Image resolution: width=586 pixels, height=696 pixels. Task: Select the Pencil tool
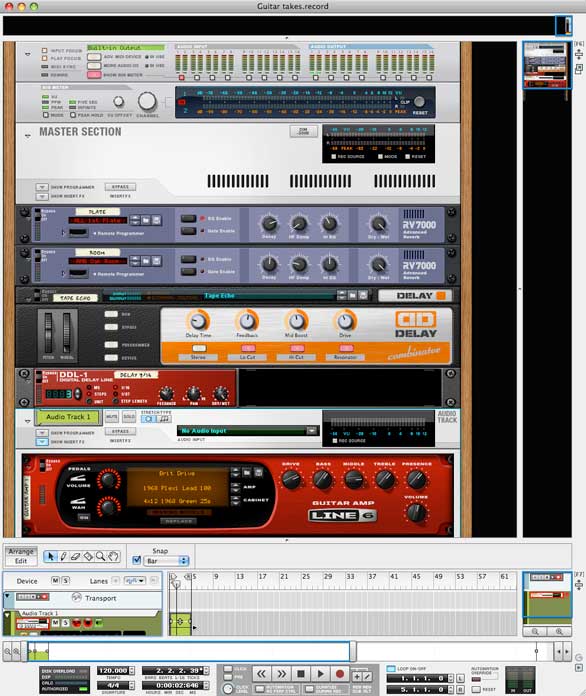pos(63,556)
